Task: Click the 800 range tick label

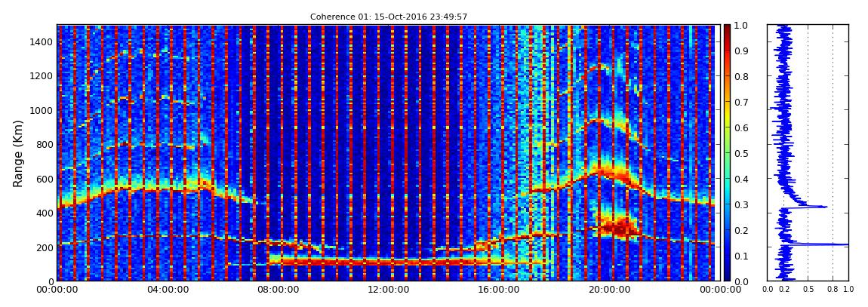Action: tap(44, 144)
